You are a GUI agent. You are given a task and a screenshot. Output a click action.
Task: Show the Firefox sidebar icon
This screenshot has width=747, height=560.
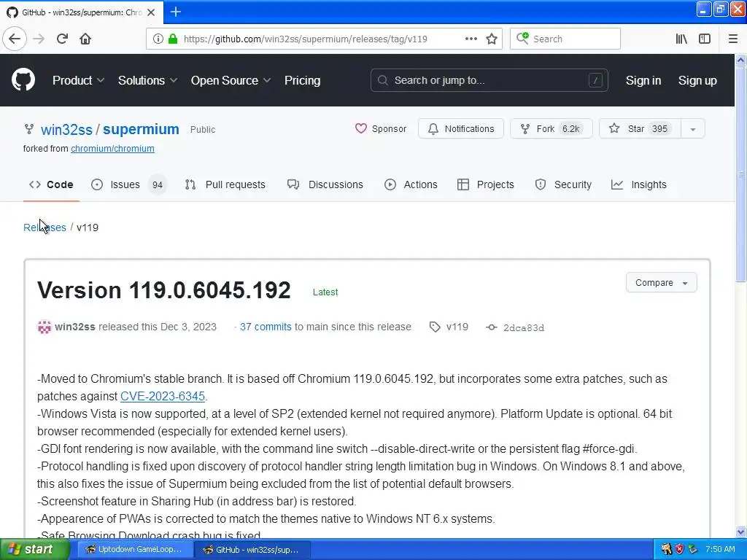pyautogui.click(x=705, y=39)
